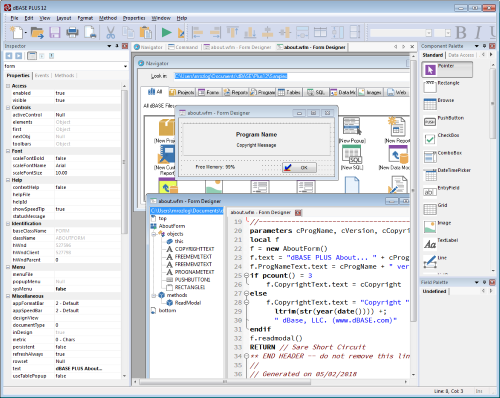The height and width of the screenshot is (398, 500).
Task: Click the Bold B formatting icon
Action: [x=461, y=32]
